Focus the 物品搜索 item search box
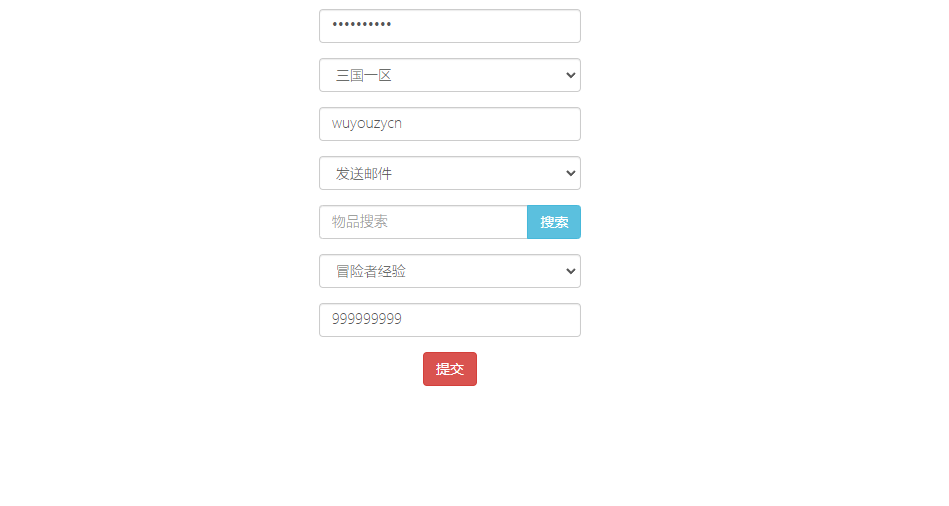Image resolution: width=949 pixels, height=506 pixels. tap(423, 222)
